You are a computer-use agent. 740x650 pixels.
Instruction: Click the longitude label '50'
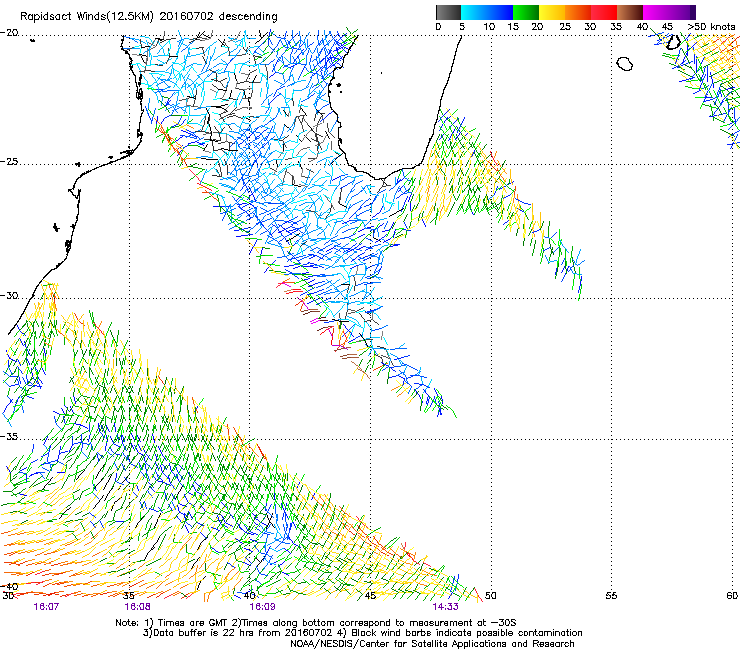pos(491,596)
